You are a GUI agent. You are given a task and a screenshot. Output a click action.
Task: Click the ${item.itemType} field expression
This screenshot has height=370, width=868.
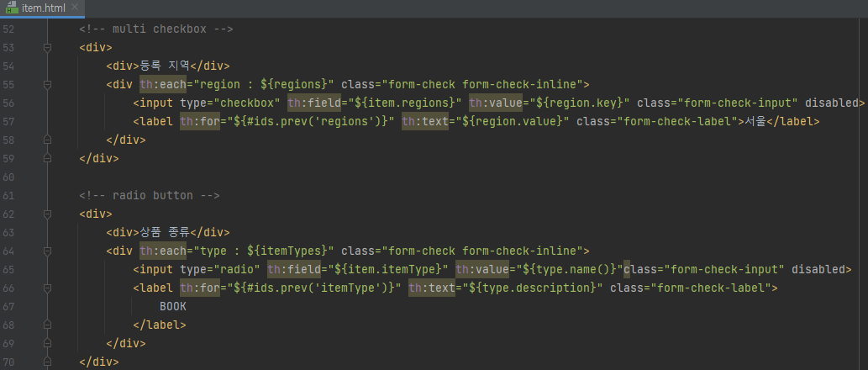[x=388, y=270]
